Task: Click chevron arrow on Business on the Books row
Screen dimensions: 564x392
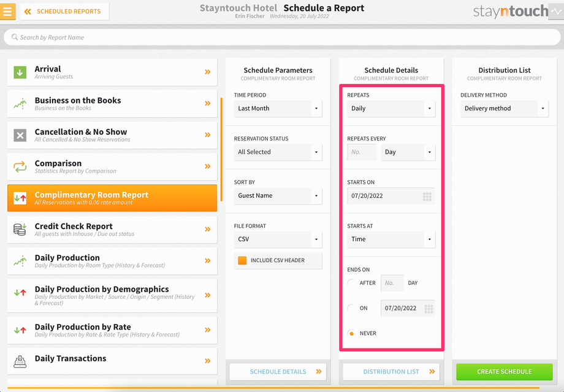Action: tap(208, 104)
